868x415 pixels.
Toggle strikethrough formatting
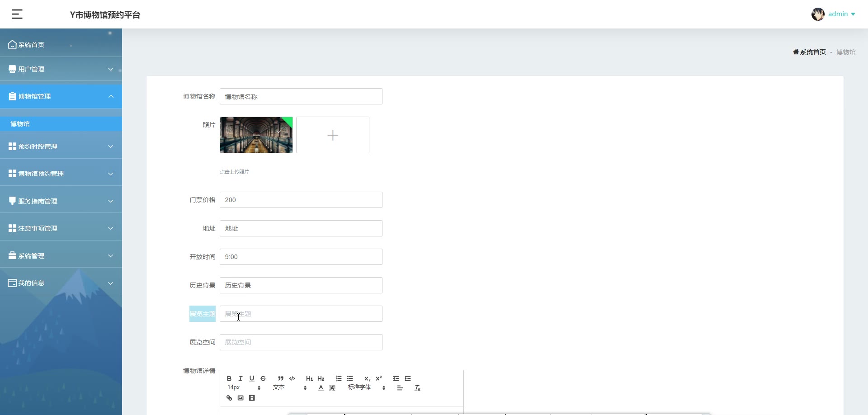tap(263, 378)
